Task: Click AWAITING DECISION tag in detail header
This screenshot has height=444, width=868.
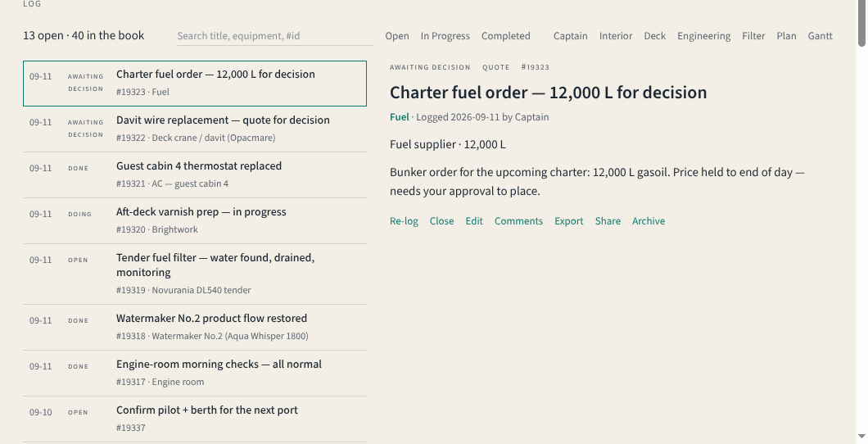Action: tap(430, 67)
